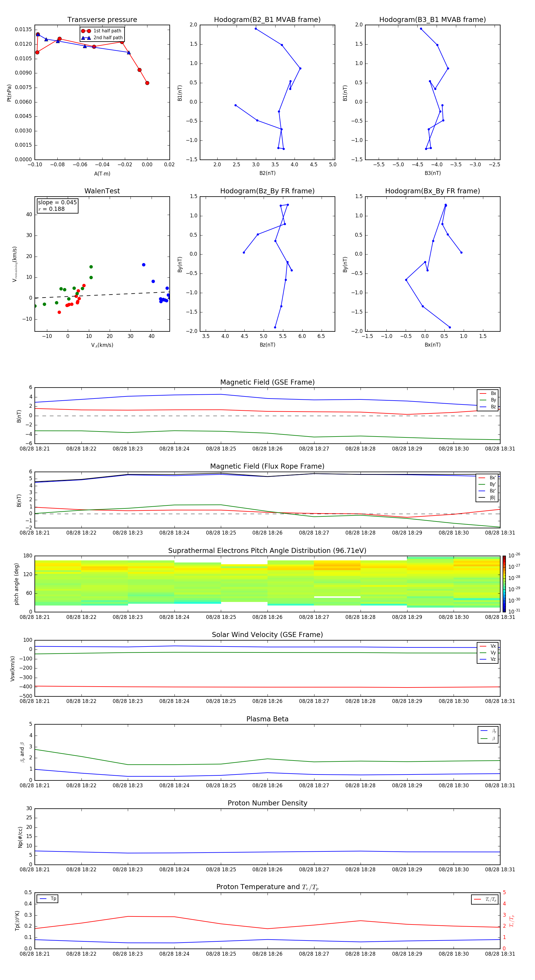This screenshot has height=980, width=535.
Task: Select the "1st half path" legend entry
Action: pyautogui.click(x=102, y=31)
